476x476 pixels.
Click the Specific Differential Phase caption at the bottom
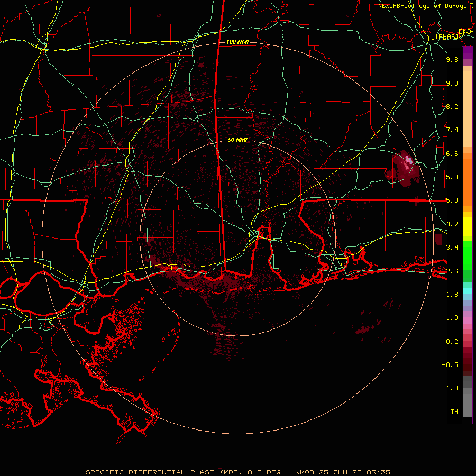pos(237,472)
